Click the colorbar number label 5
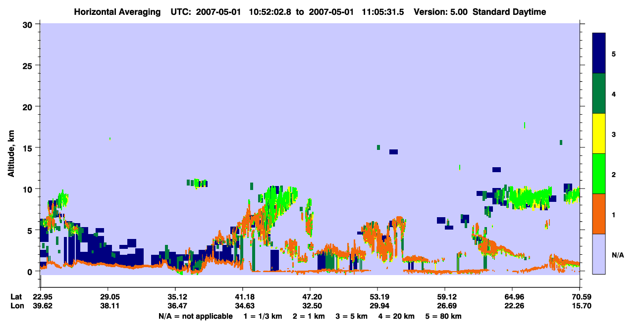This screenshot has width=644, height=330. click(x=613, y=53)
